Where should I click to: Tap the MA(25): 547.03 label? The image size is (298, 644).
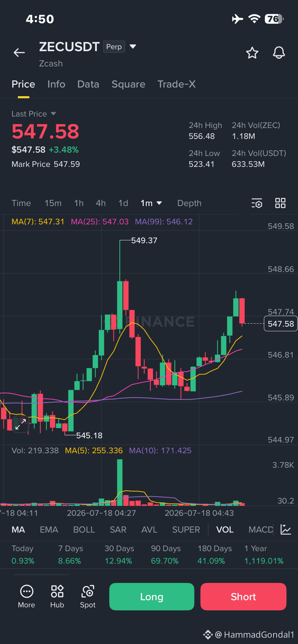[100, 222]
